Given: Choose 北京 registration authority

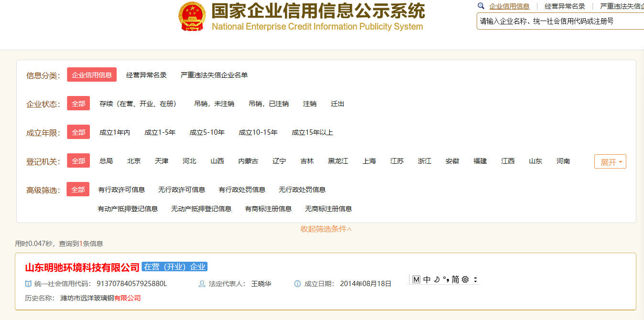Looking at the screenshot, I should (134, 161).
